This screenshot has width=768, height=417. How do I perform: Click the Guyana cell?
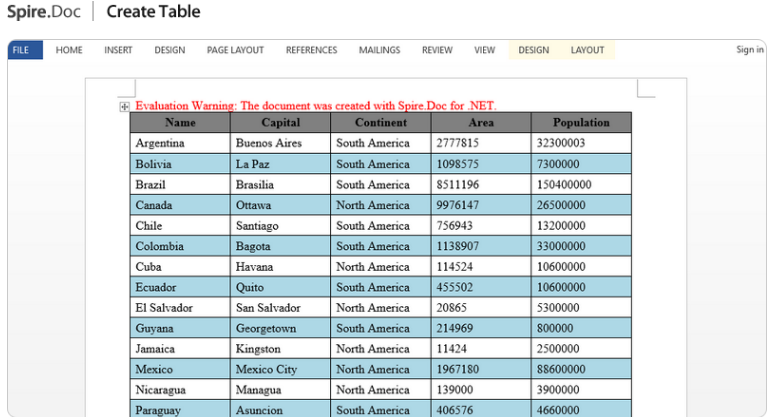coord(180,328)
